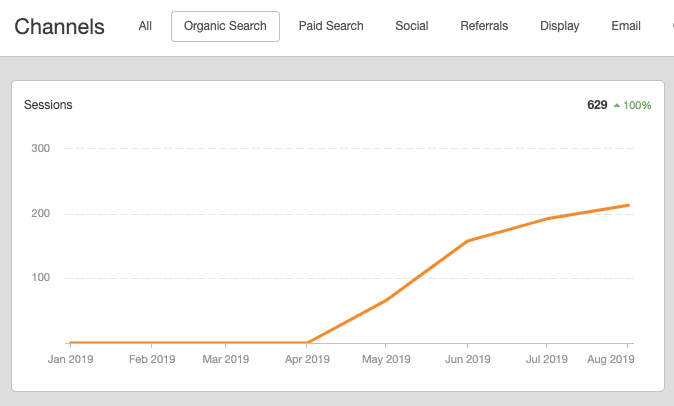Click the Aug 2019 endpoint on the line
The image size is (674, 406).
[628, 205]
